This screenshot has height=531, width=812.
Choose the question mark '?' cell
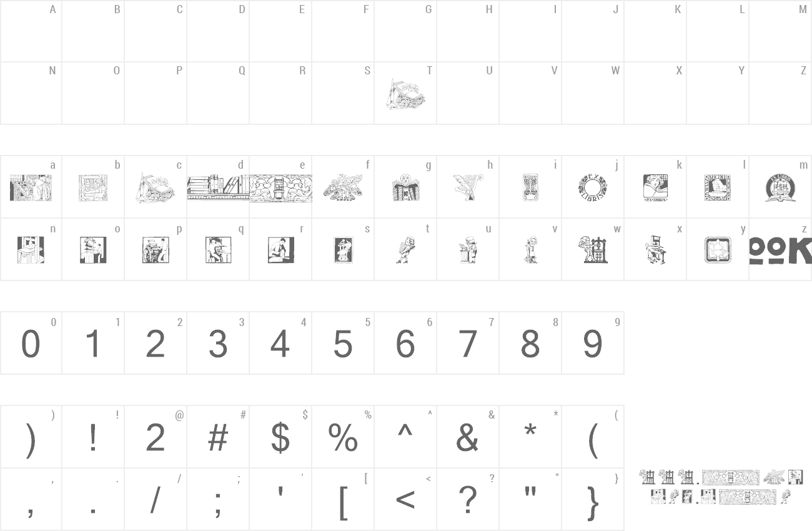click(x=468, y=499)
